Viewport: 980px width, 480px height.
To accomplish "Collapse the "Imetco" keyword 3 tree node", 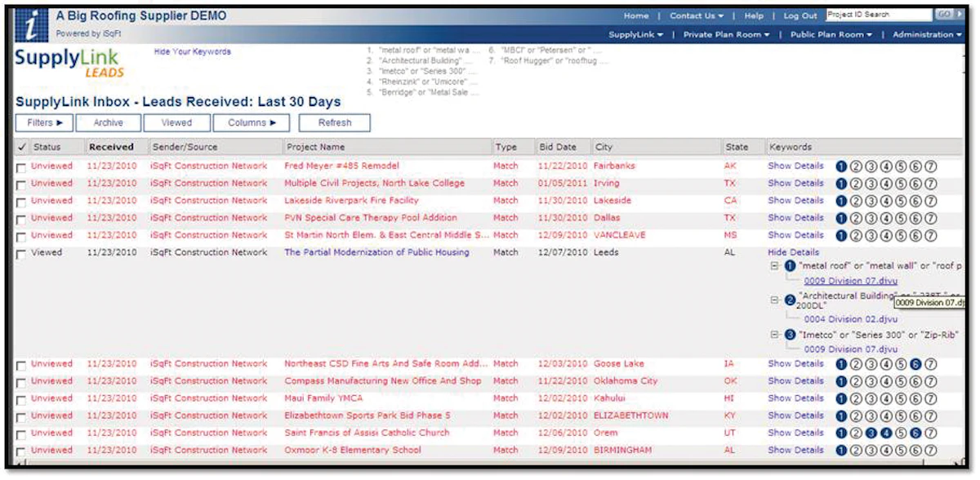I will [x=775, y=335].
